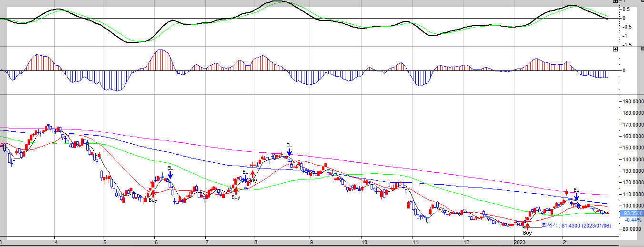644x247 pixels.
Task: Select the 최저가 : 81.4300 low price annotation
Action: pos(576,226)
